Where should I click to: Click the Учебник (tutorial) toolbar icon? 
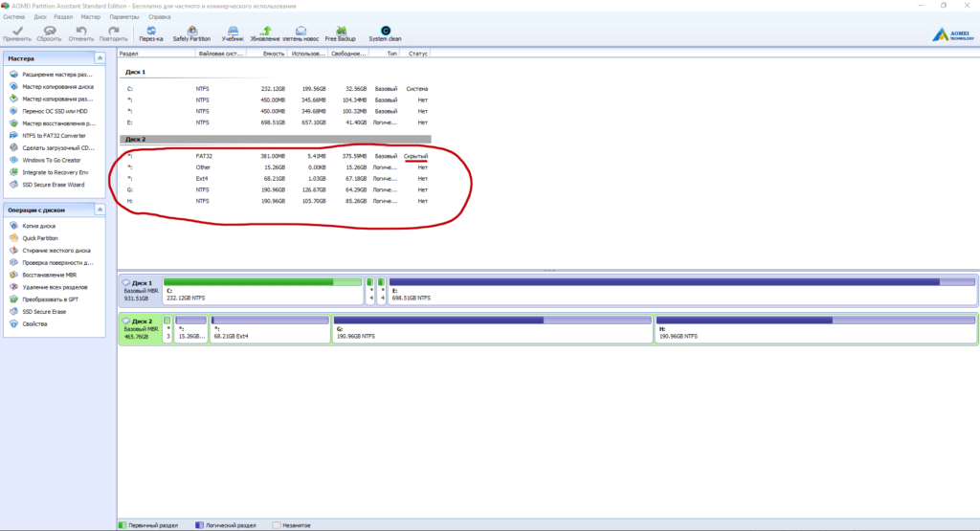coord(233,33)
